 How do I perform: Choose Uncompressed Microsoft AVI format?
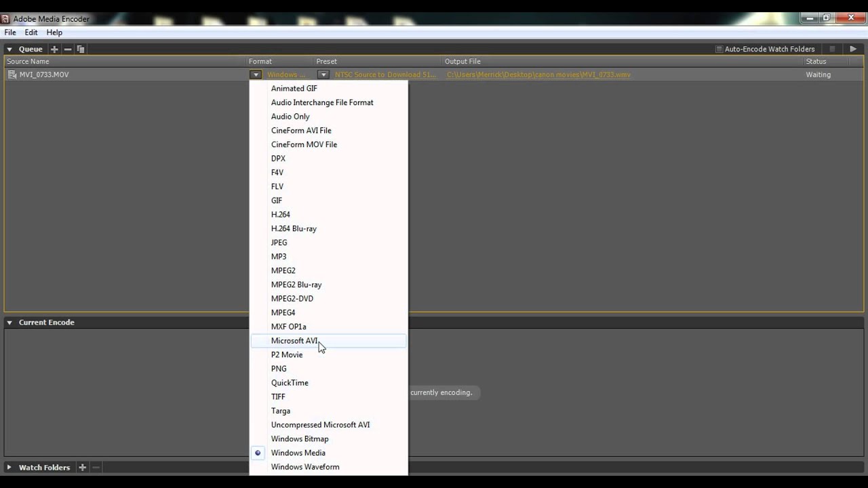coord(329,424)
